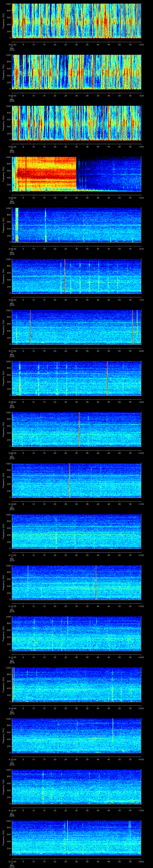Viewport: 153px width, 868px height.
Task: Click the 9:04:00 spectrogram with loud red block
Action: pyautogui.click(x=77, y=174)
